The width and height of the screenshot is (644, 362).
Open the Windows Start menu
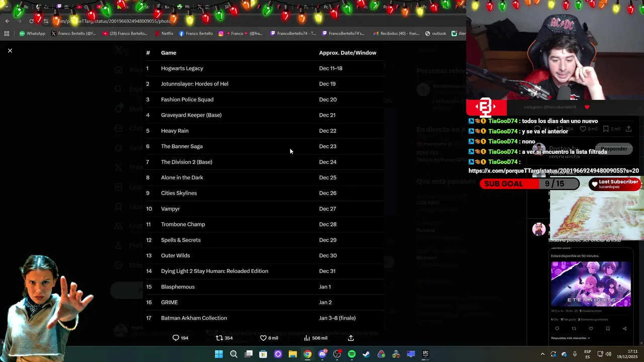pos(219,354)
